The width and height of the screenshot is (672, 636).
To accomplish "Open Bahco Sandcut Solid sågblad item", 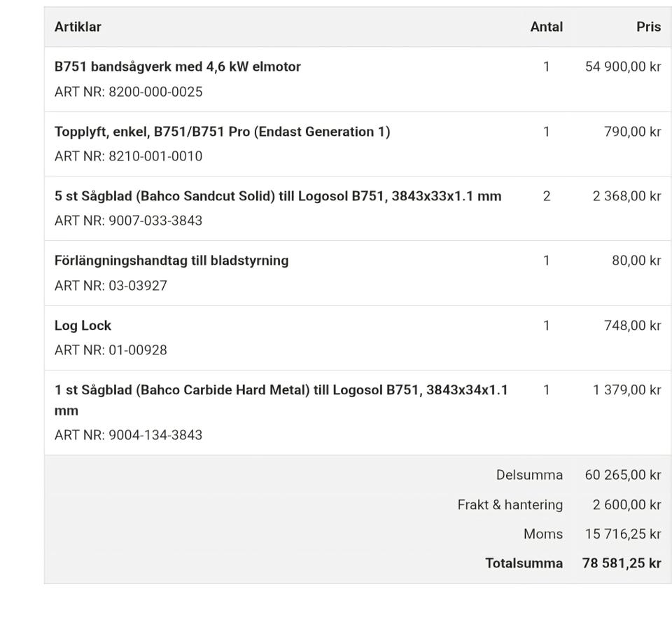I will pos(278,196).
